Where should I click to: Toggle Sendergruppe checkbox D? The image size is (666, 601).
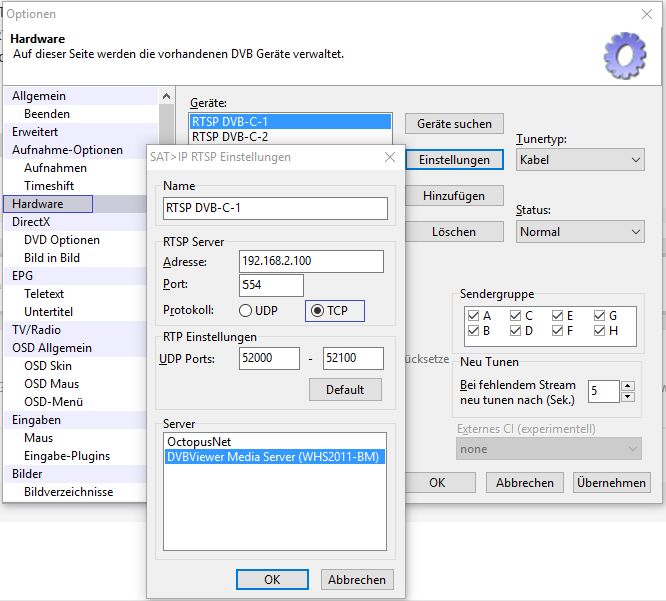pyautogui.click(x=516, y=331)
